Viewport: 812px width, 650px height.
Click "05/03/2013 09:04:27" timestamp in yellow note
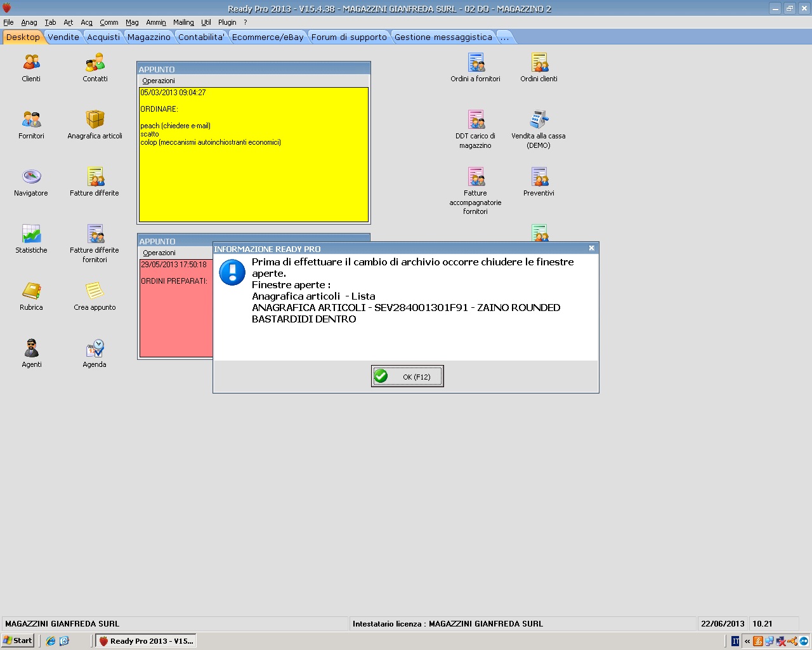point(173,93)
